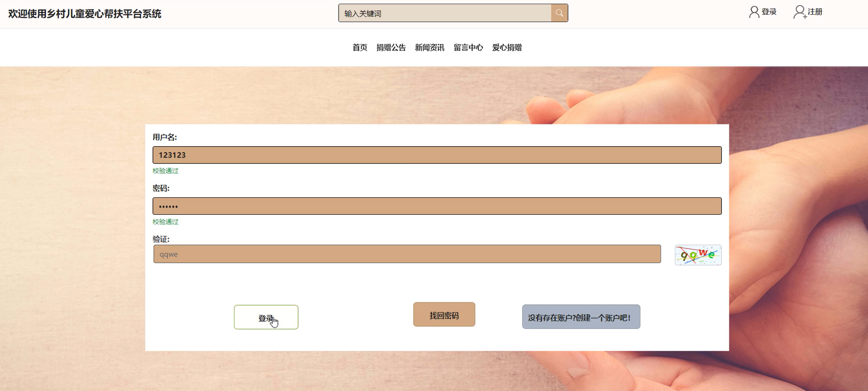Screen dimensions: 868x391
Task: Click the 验证 captcha input field
Action: (x=407, y=254)
